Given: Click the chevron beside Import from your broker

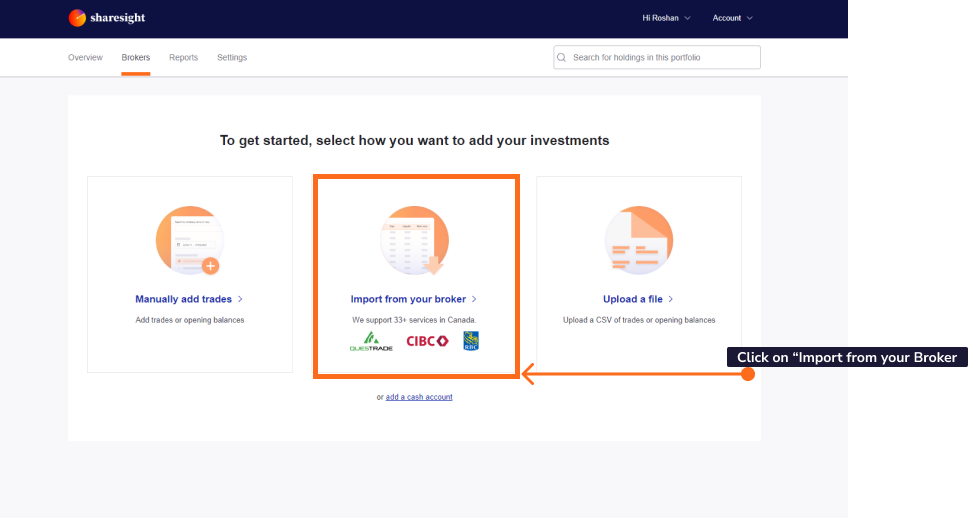Looking at the screenshot, I should tap(474, 299).
